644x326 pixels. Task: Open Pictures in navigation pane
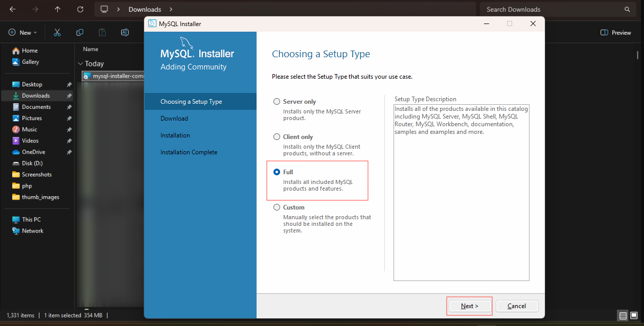(32, 118)
